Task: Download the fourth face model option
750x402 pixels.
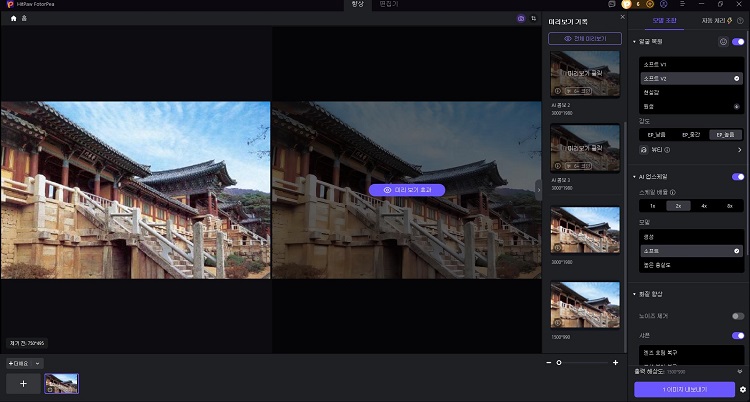Action: pos(737,107)
